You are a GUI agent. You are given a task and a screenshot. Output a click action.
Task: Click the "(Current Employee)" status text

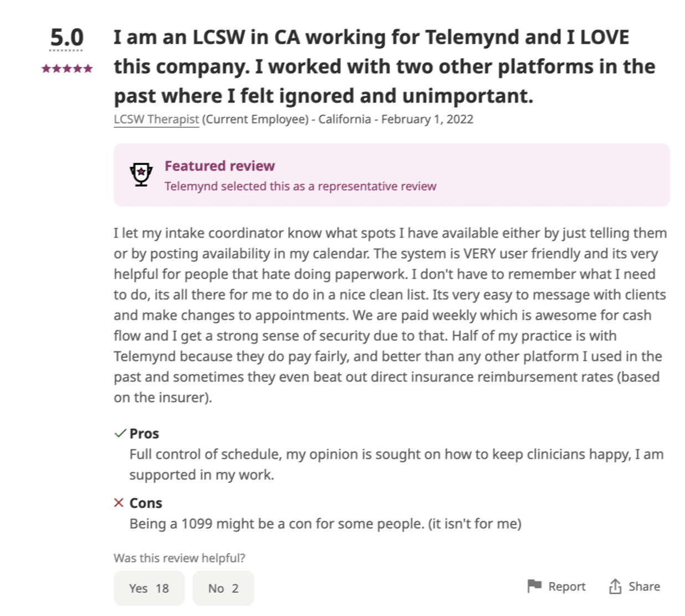pyautogui.click(x=255, y=119)
